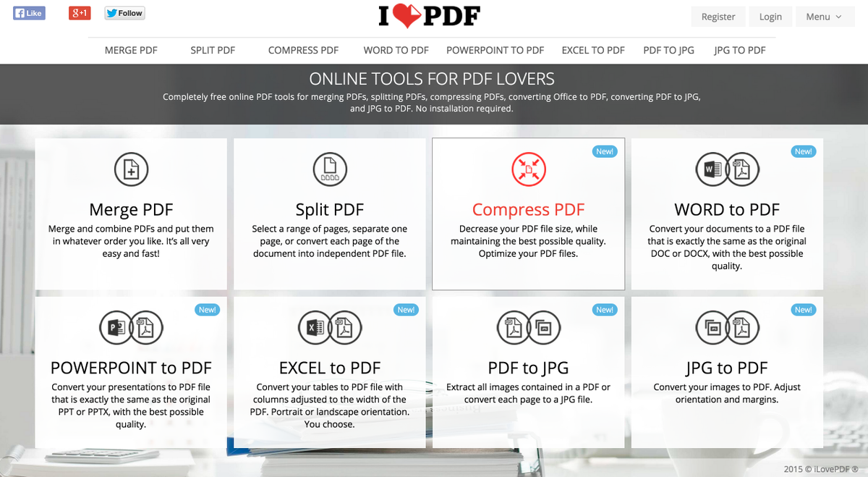The height and width of the screenshot is (477, 868).
Task: Click the red Compress PDF icon
Action: tap(528, 171)
